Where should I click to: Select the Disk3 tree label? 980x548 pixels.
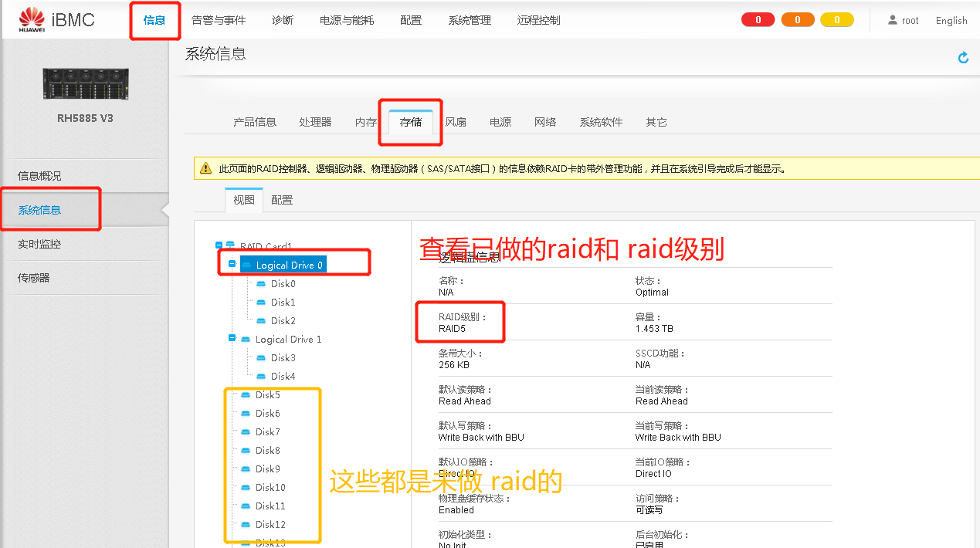coord(283,358)
